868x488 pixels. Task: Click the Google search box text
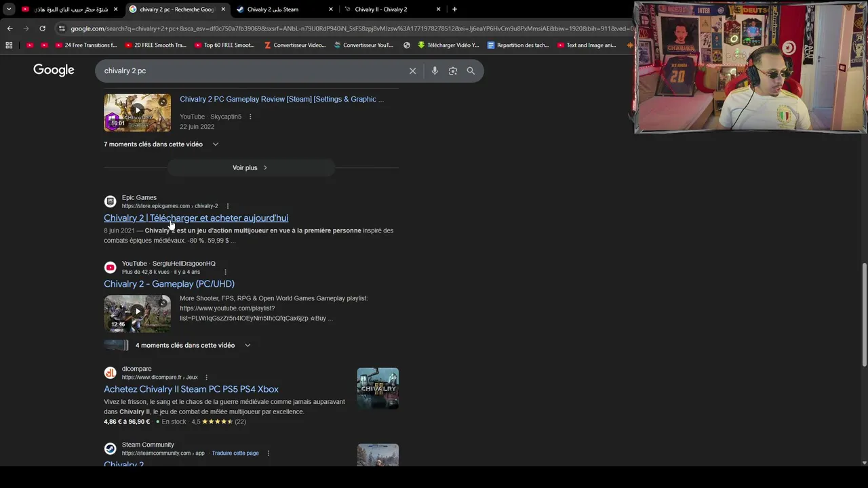[125, 70]
